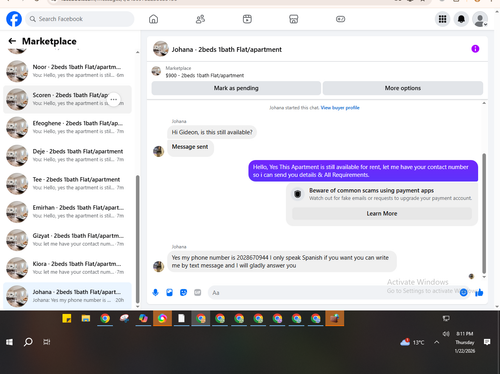This screenshot has width=500, height=374.
Task: Open options menu for Scoren chat
Action: point(114,99)
